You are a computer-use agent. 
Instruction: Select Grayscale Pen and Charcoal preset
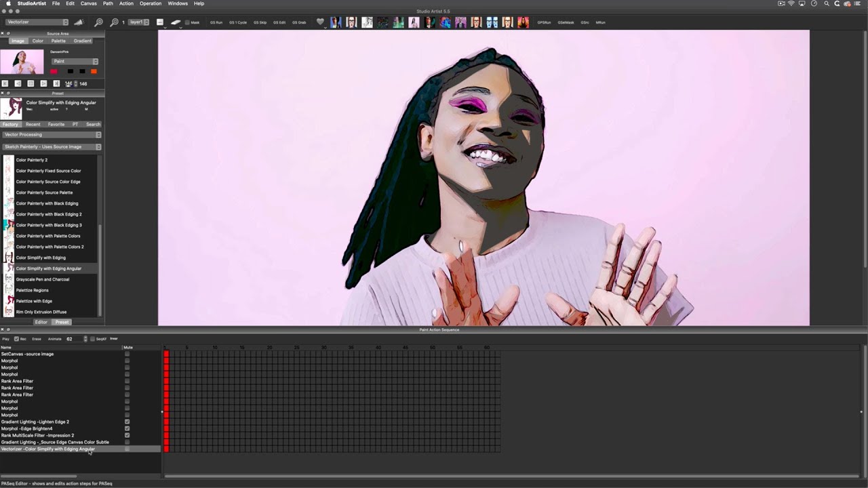click(x=43, y=279)
